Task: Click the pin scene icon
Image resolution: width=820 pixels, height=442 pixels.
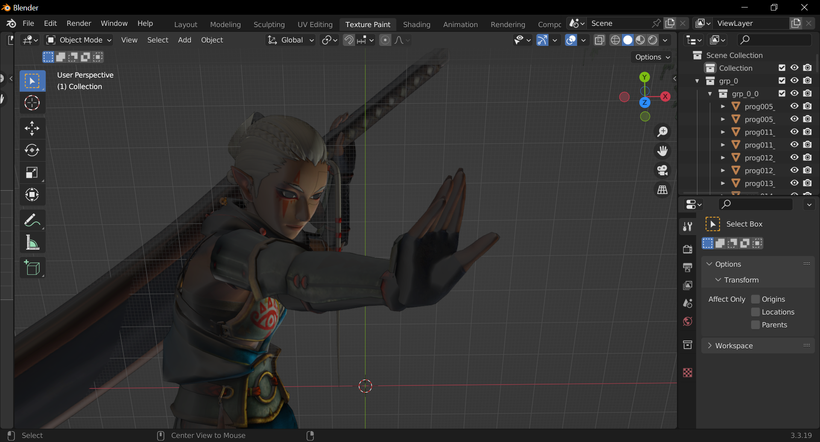Action: coord(656,24)
